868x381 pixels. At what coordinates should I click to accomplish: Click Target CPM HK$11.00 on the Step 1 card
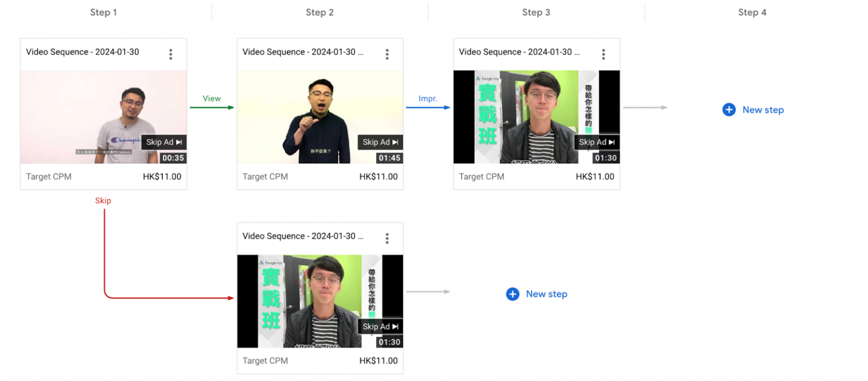click(103, 176)
